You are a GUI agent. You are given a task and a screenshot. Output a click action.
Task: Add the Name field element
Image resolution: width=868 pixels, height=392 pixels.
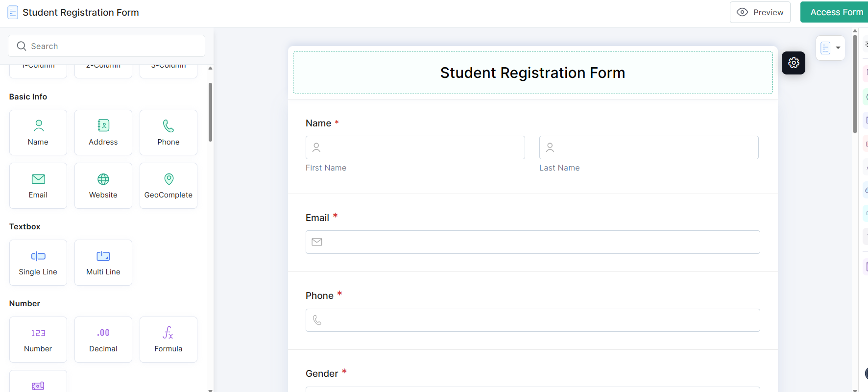(x=38, y=132)
